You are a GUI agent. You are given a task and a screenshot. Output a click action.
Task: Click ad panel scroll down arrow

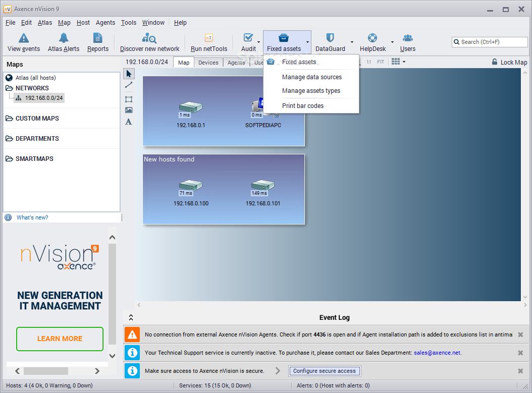(112, 356)
